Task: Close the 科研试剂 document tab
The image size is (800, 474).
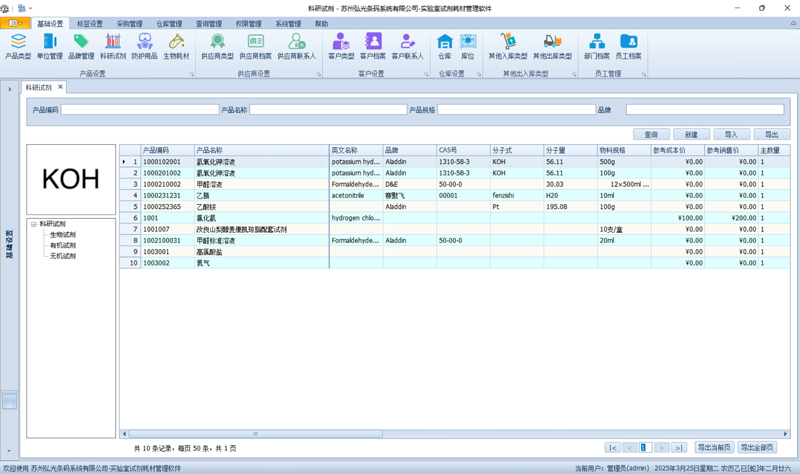Action: (x=60, y=87)
